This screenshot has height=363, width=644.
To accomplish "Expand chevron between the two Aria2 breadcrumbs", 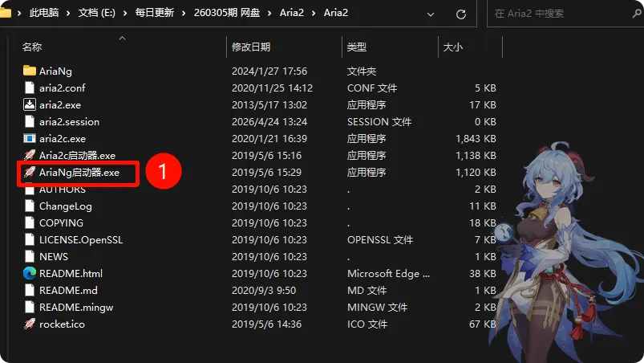I will coord(314,13).
